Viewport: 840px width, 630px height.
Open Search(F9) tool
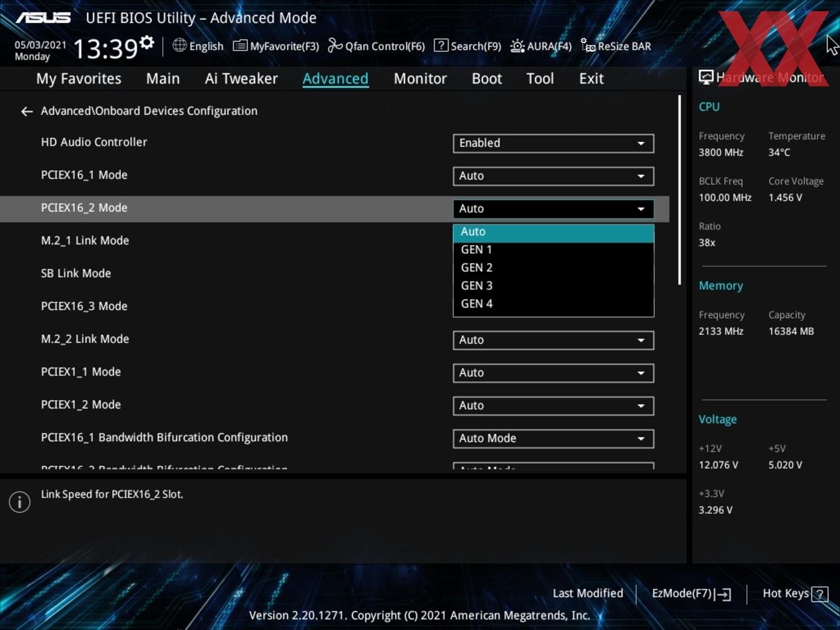[468, 46]
